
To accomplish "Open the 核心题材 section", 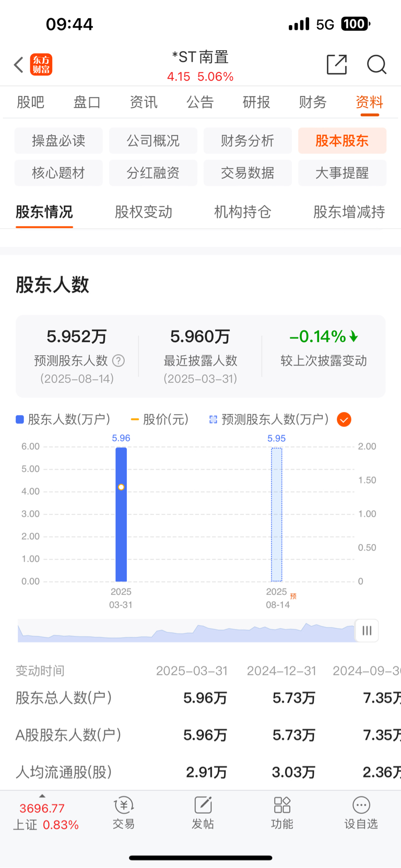I will 58,173.
